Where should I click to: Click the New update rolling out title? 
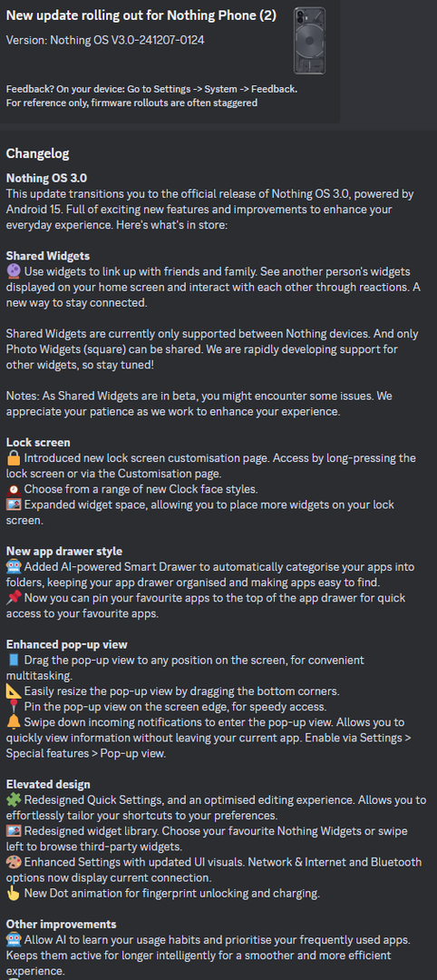(141, 15)
